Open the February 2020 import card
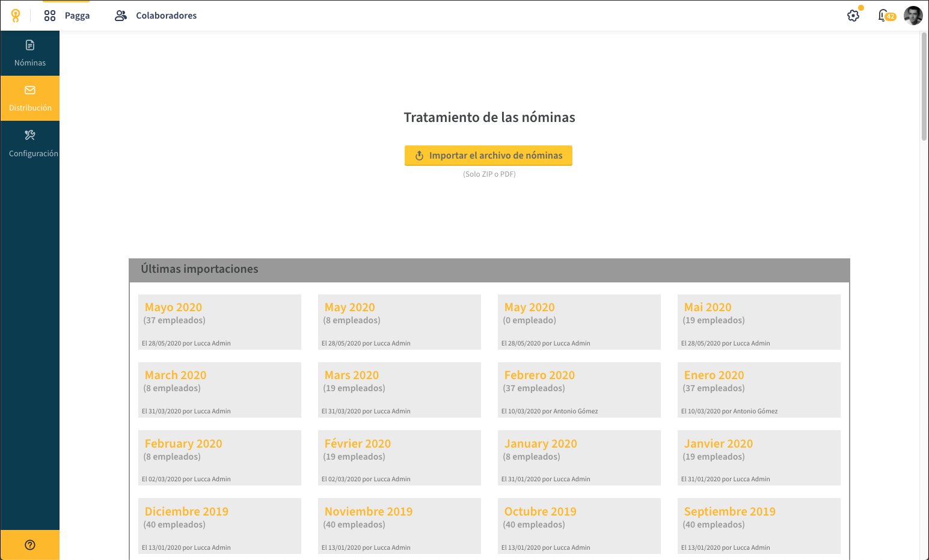Image resolution: width=929 pixels, height=560 pixels. click(x=219, y=458)
